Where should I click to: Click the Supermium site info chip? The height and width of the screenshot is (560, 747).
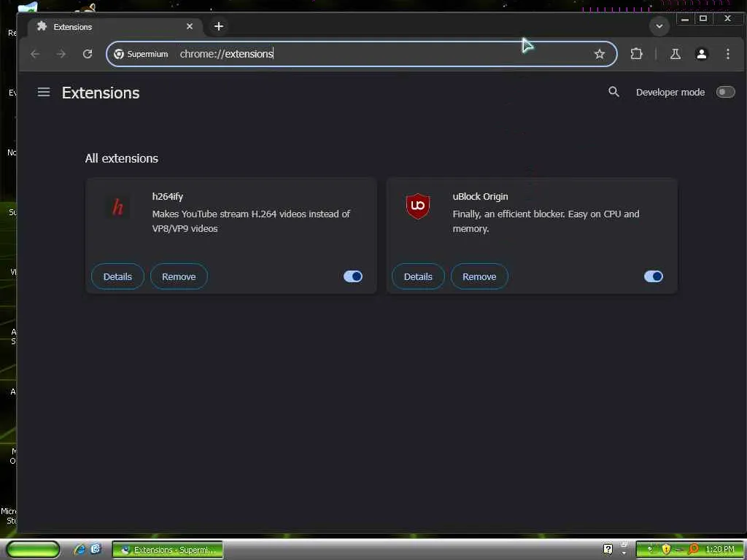141,54
